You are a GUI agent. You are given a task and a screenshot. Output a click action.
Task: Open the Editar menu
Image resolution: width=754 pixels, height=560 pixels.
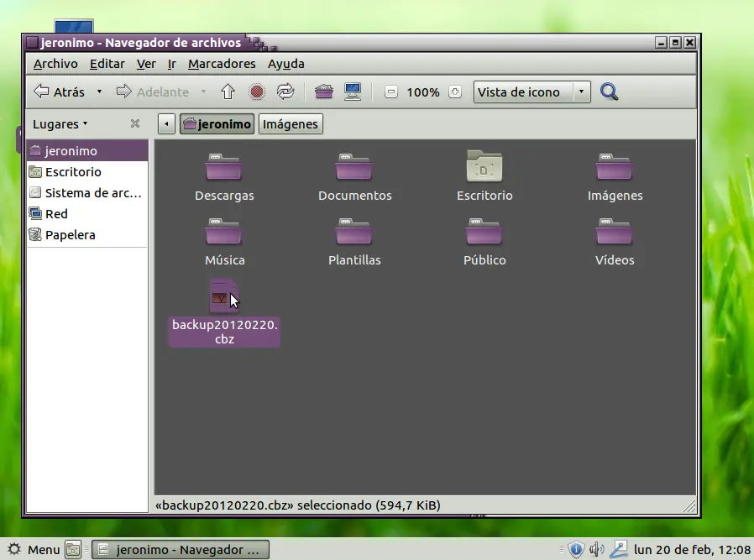[x=107, y=64]
